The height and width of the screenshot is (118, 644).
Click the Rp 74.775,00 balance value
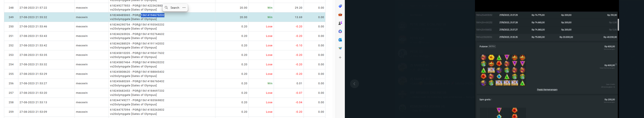(538, 15)
